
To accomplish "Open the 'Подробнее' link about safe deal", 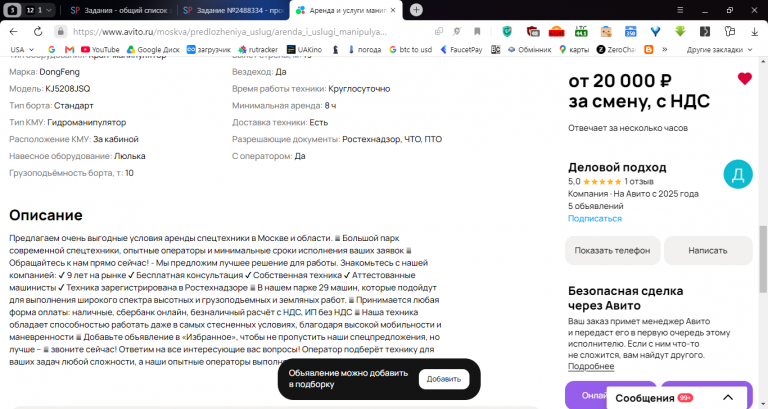I will (591, 366).
